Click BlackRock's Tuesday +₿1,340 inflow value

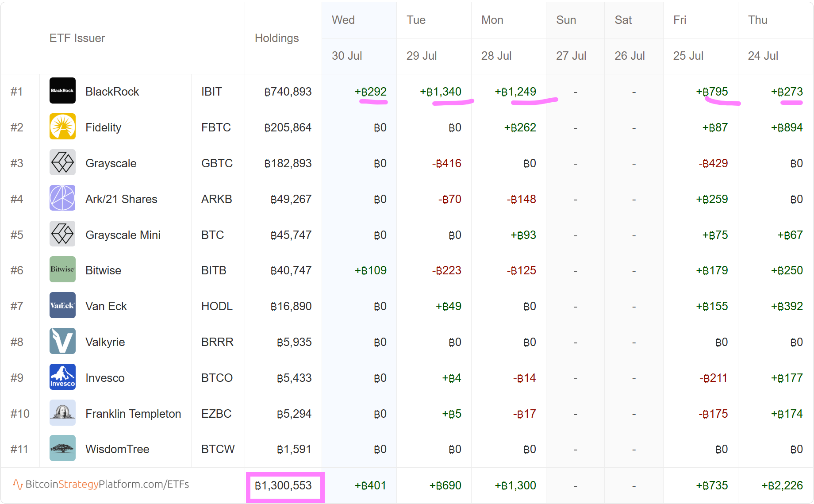441,92
